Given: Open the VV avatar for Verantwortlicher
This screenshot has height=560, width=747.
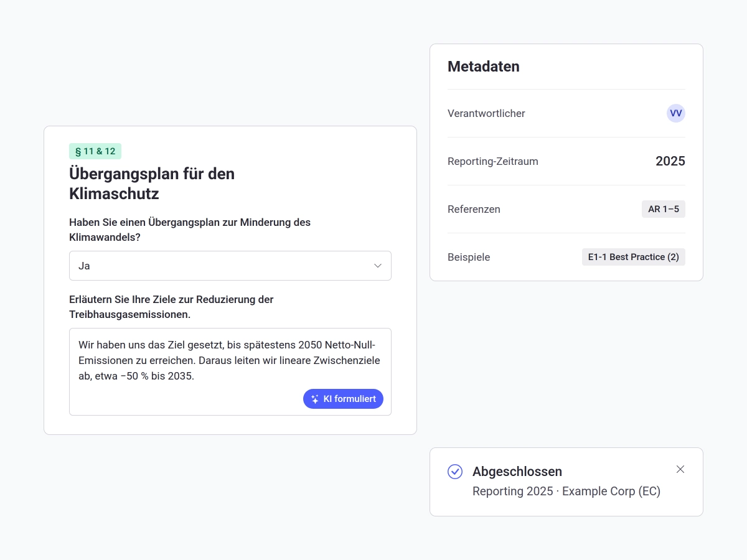Looking at the screenshot, I should click(676, 113).
